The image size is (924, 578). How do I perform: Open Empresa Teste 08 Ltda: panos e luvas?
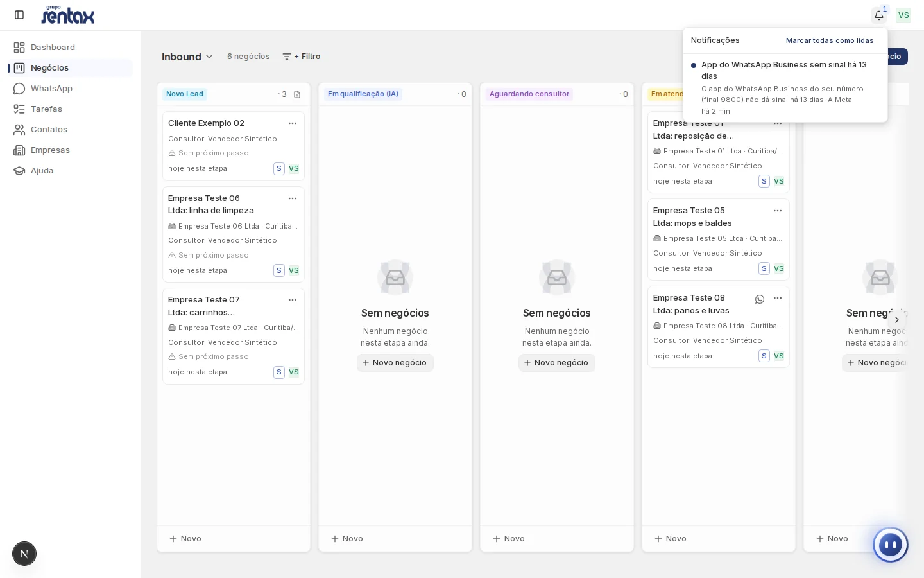[691, 304]
